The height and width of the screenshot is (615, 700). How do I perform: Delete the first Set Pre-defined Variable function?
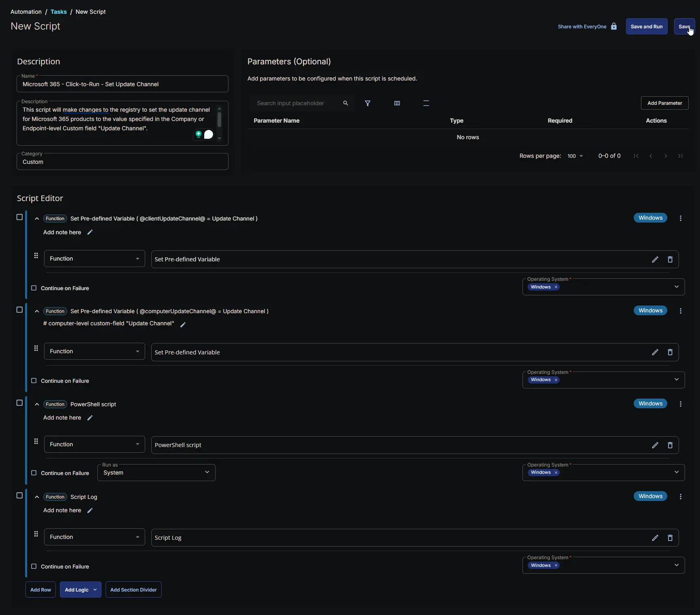click(x=670, y=259)
